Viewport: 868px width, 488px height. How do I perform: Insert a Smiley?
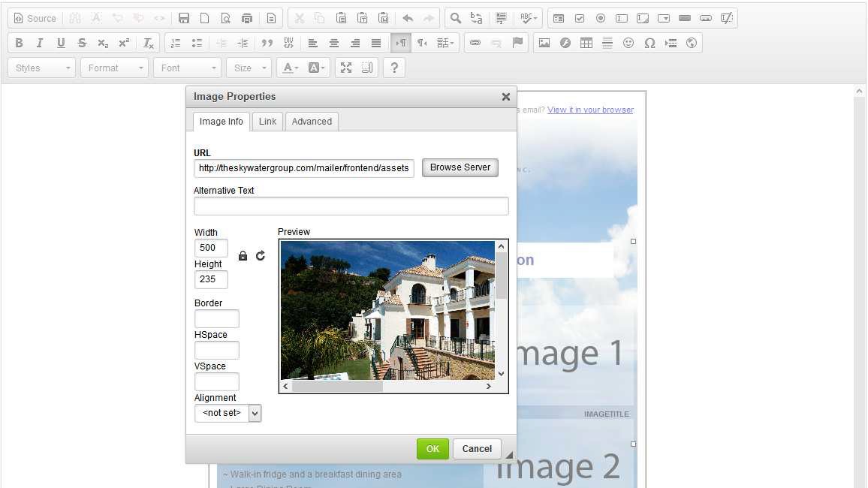tap(628, 43)
